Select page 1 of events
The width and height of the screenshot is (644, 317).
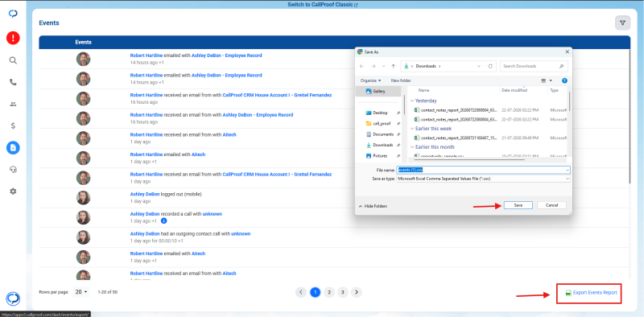[x=315, y=292]
